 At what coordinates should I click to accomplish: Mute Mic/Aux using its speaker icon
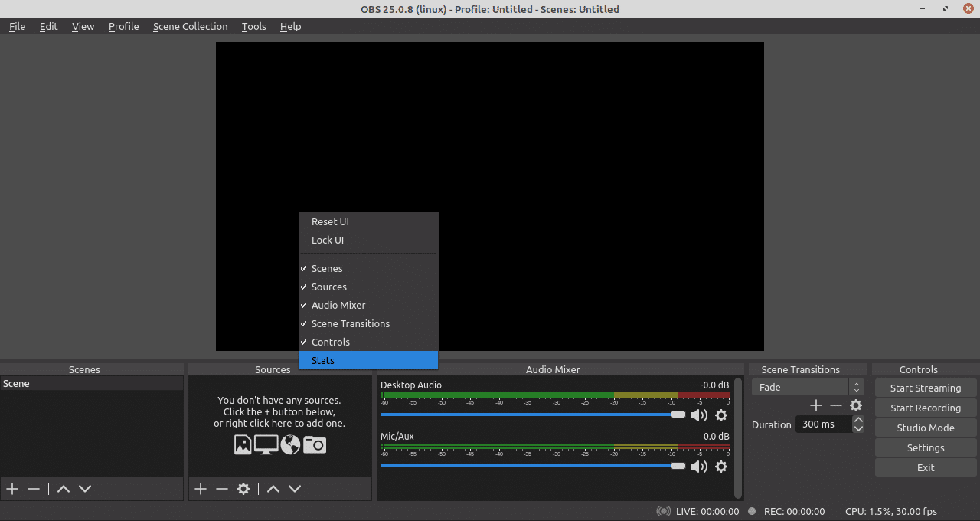699,466
